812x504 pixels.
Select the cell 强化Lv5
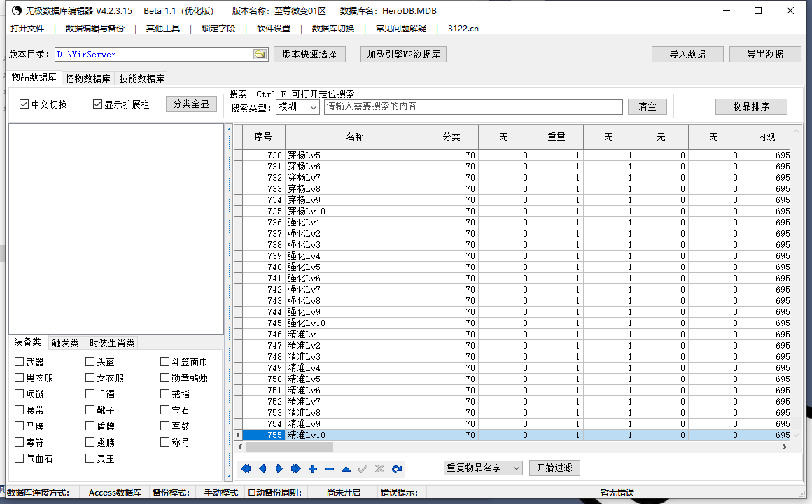[x=356, y=267]
